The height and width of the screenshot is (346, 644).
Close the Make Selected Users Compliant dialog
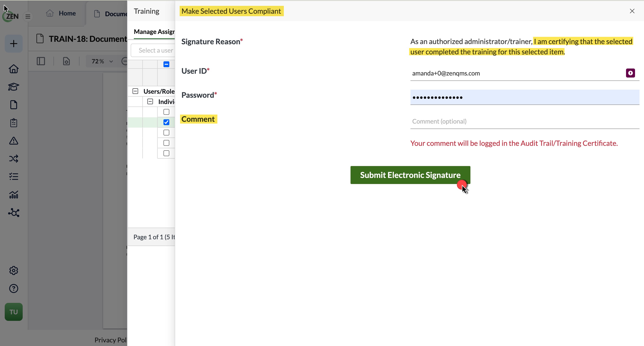[632, 11]
